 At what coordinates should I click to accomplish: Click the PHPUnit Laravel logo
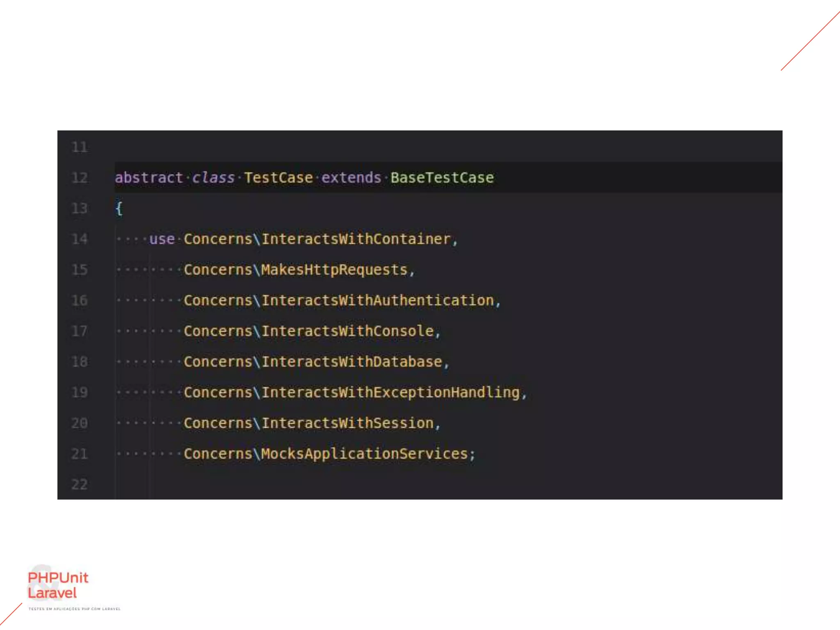(58, 585)
